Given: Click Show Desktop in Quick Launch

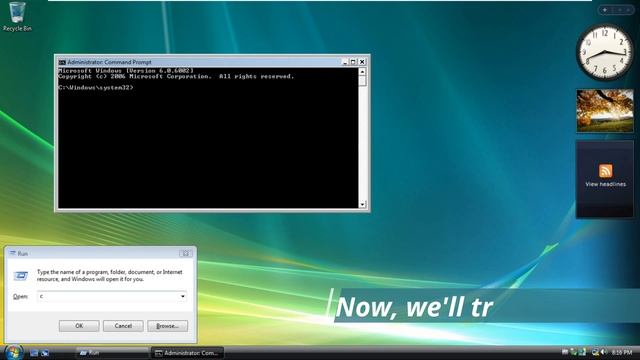Looking at the screenshot, I should (x=34, y=353).
